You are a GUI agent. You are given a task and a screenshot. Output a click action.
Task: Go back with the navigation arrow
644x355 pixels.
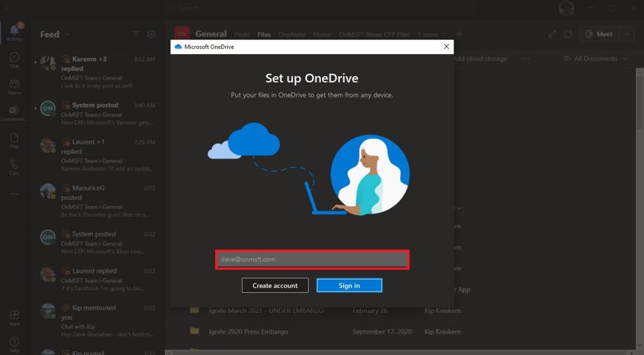[8, 8]
